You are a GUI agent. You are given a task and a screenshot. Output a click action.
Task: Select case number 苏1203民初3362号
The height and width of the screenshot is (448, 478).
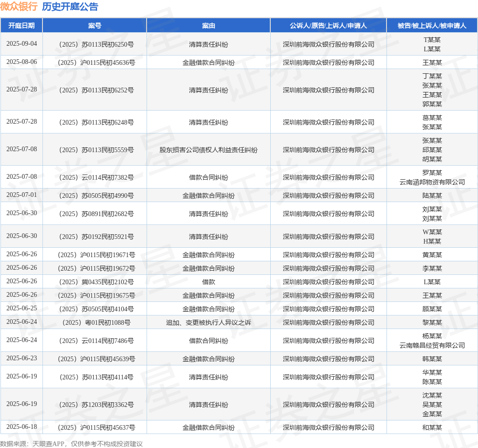point(96,405)
